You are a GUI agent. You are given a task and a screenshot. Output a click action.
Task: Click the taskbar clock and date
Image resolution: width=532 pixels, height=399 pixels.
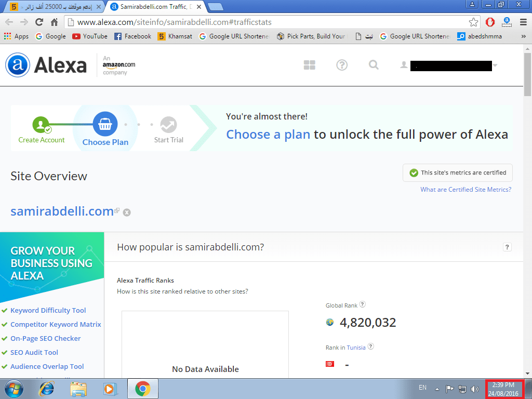click(x=503, y=389)
